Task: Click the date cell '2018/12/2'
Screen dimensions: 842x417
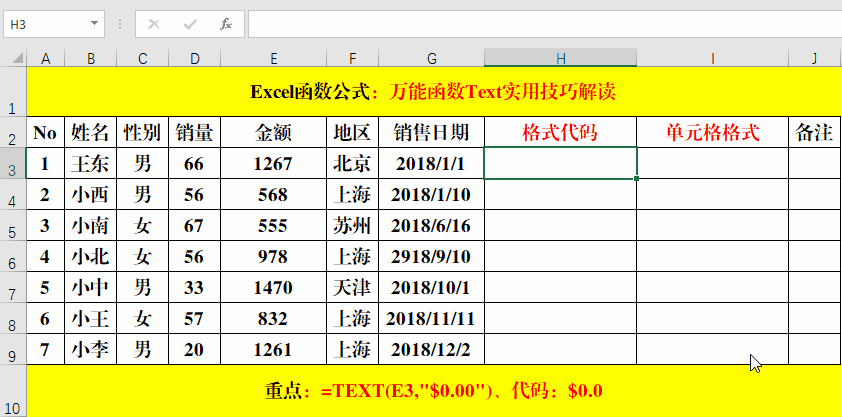Action: tap(431, 349)
